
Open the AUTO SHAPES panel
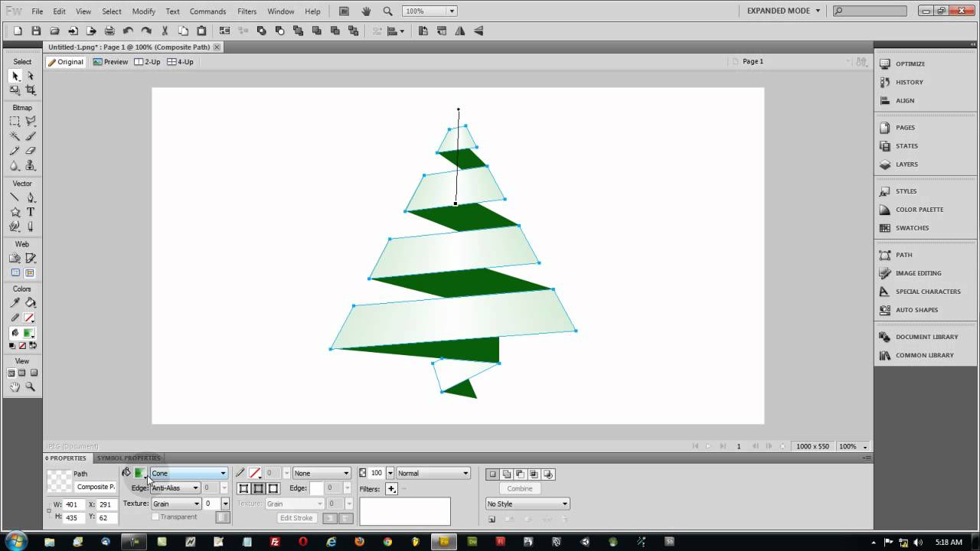tap(916, 309)
